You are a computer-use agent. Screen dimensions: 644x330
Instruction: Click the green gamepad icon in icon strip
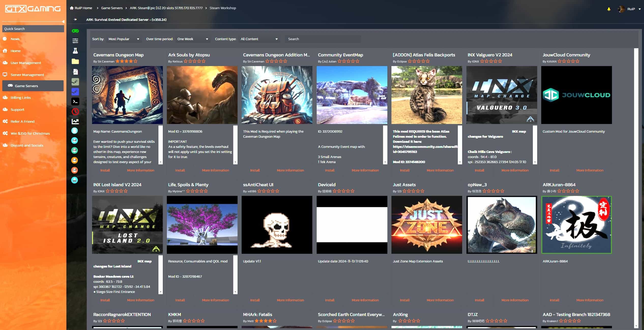[x=75, y=31]
